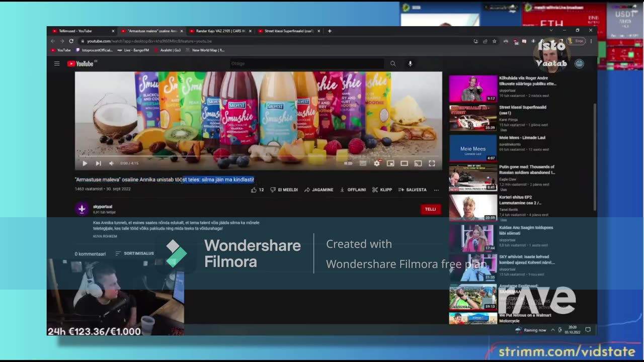Download the video with OFFLAINI
644x362 pixels.
pyautogui.click(x=353, y=190)
